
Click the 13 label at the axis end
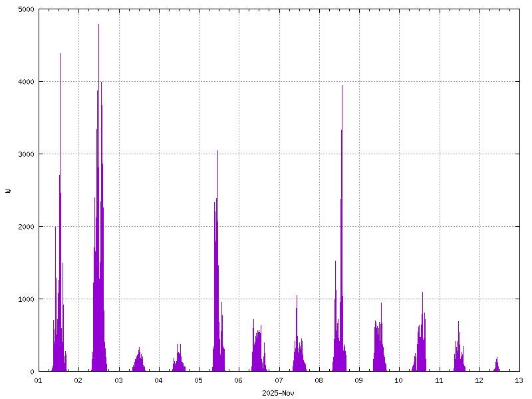point(519,380)
